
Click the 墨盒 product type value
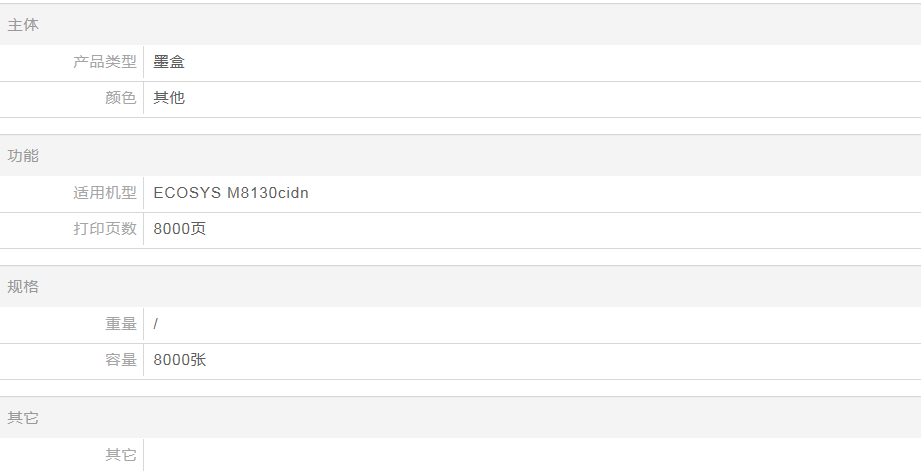169,62
